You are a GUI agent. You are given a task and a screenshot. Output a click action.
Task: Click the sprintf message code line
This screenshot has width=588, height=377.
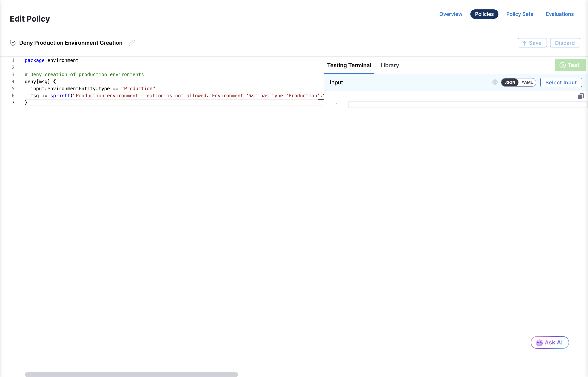point(177,96)
